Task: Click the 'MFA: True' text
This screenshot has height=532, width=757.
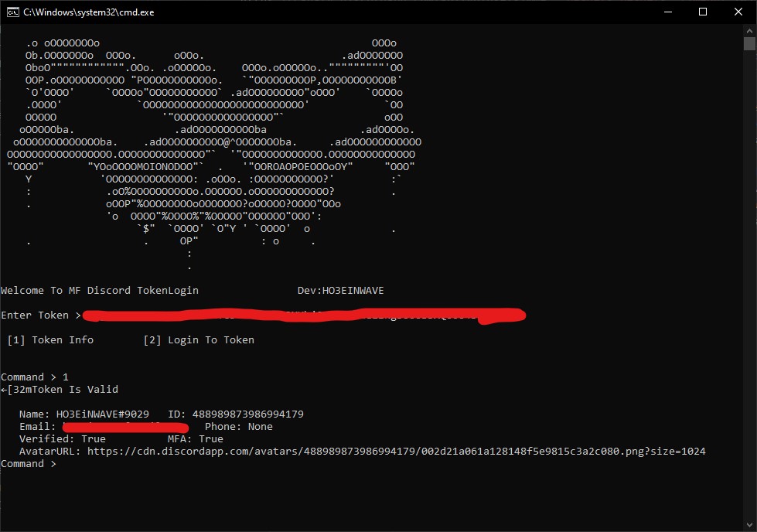Action: tap(195, 439)
